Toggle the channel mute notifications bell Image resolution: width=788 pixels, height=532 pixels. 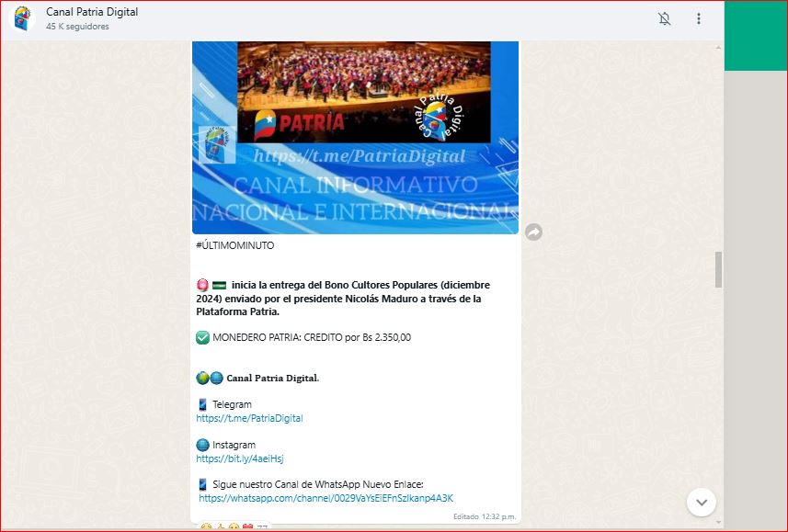coord(665,18)
